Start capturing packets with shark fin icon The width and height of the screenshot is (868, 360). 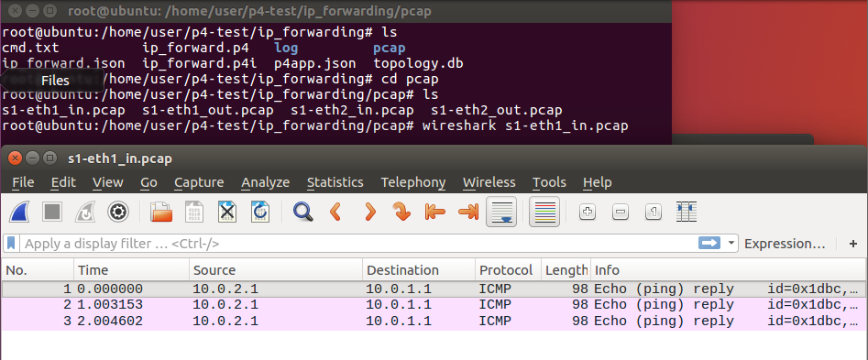(20, 212)
